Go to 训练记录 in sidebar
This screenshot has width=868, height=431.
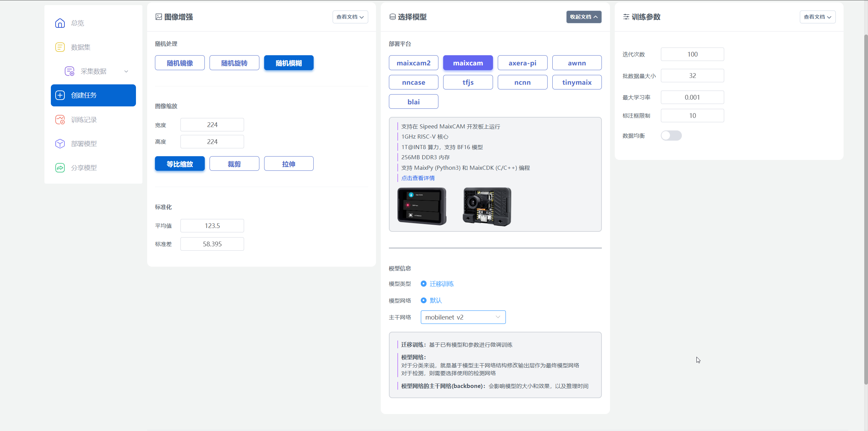tap(93, 120)
